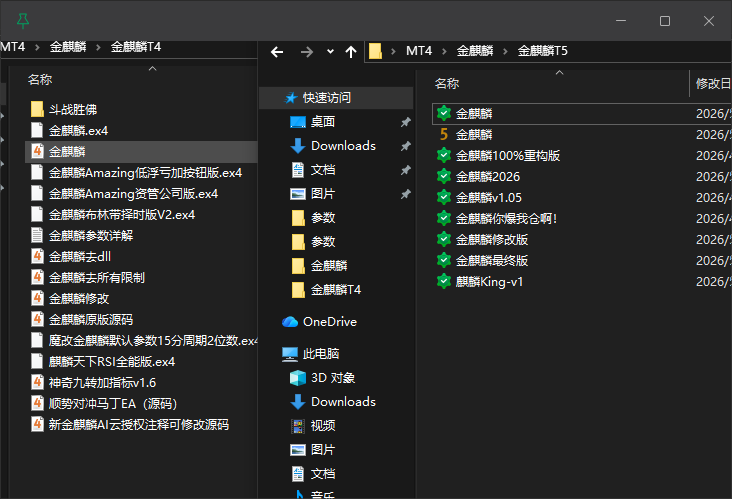Select 新金麒麟AI云授权注释可修改源码 file
This screenshot has width=732, height=499.
coord(139,425)
